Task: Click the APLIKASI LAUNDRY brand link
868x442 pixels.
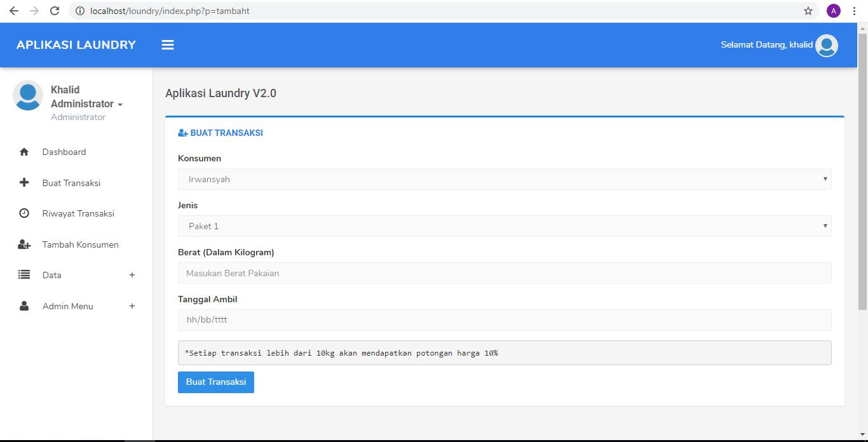Action: (76, 45)
